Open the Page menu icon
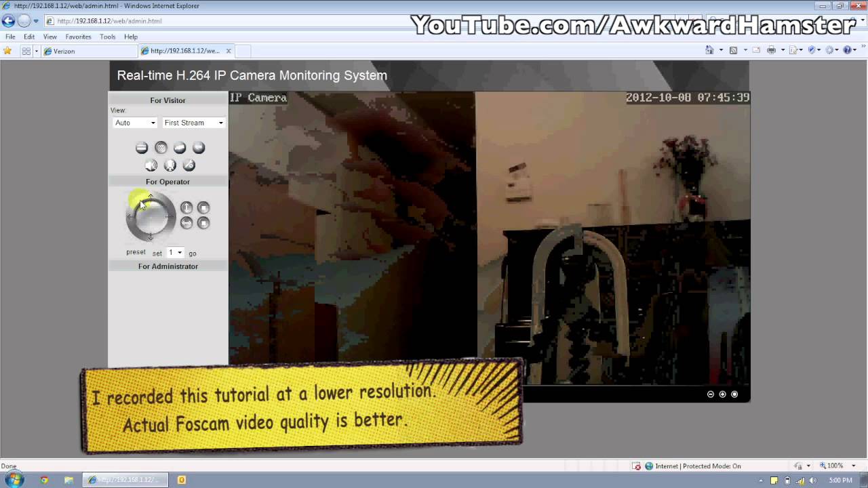This screenshot has height=488, width=868. [795, 49]
